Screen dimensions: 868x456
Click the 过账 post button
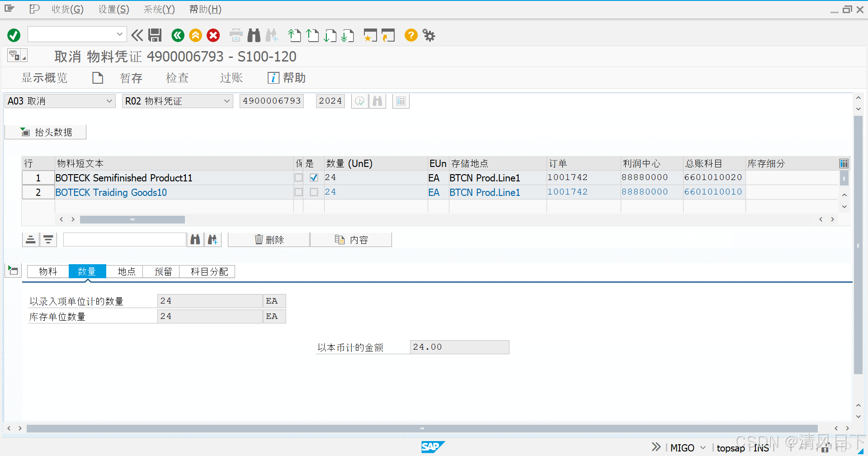pos(231,78)
